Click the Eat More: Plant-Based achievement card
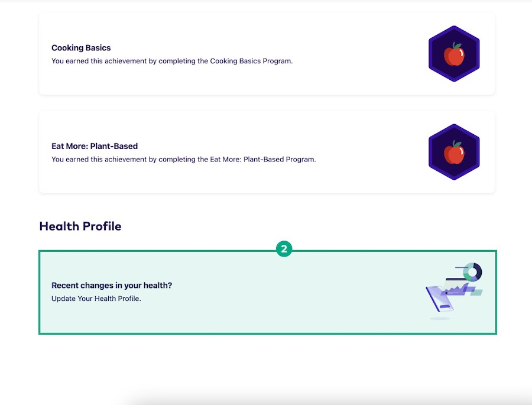This screenshot has height=405, width=532. [x=266, y=151]
